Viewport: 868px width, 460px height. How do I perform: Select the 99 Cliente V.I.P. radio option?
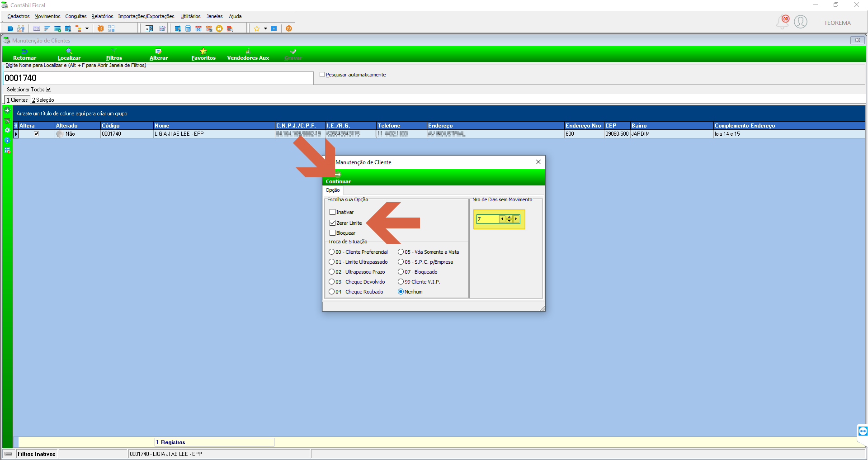pos(401,282)
